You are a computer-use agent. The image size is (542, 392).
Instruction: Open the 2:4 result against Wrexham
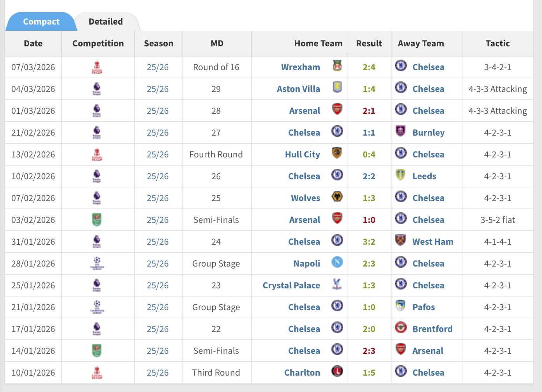coord(369,67)
